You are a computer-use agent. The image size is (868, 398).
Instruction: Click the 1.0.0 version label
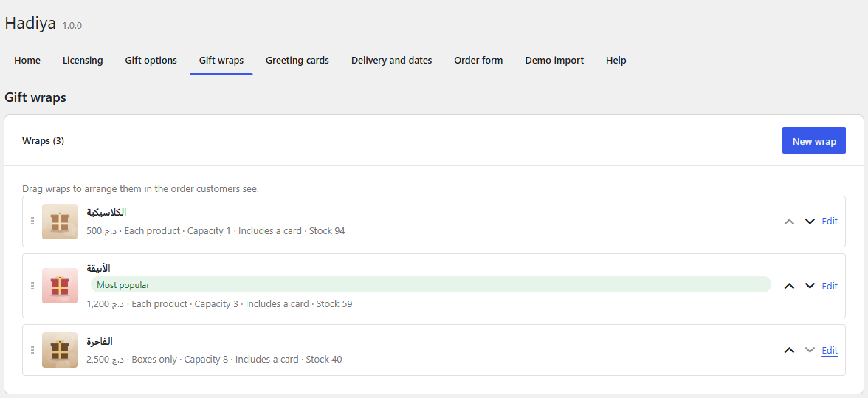(72, 25)
